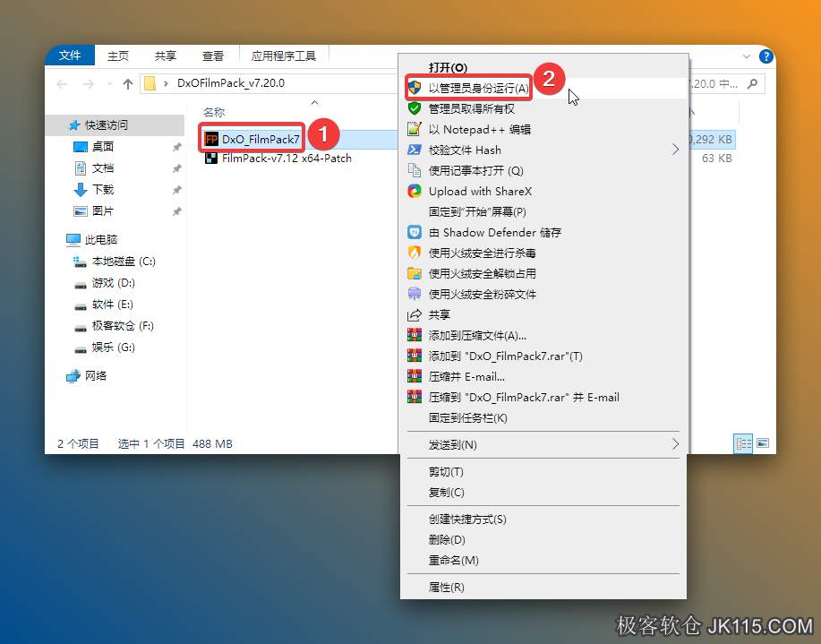Open recent locations dropdown arrow
821x644 pixels.
(109, 84)
